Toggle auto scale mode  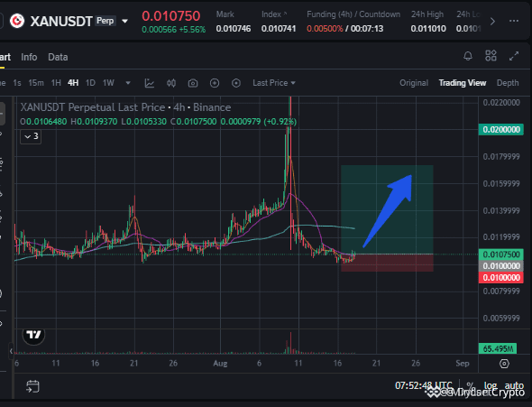[514, 386]
